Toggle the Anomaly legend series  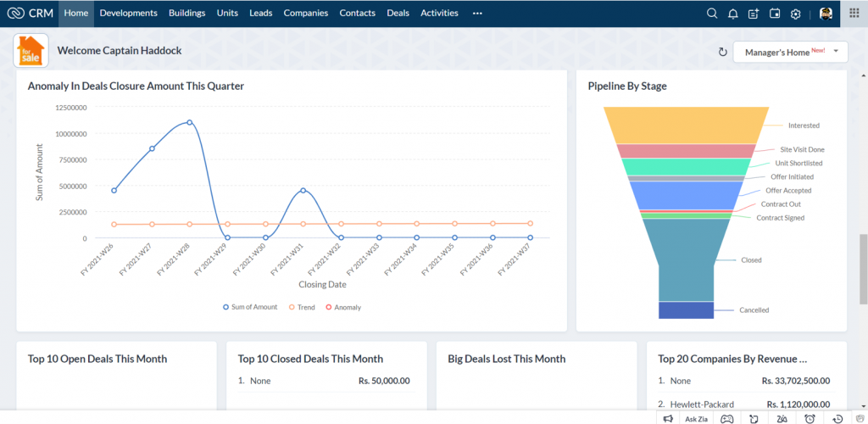pos(343,307)
